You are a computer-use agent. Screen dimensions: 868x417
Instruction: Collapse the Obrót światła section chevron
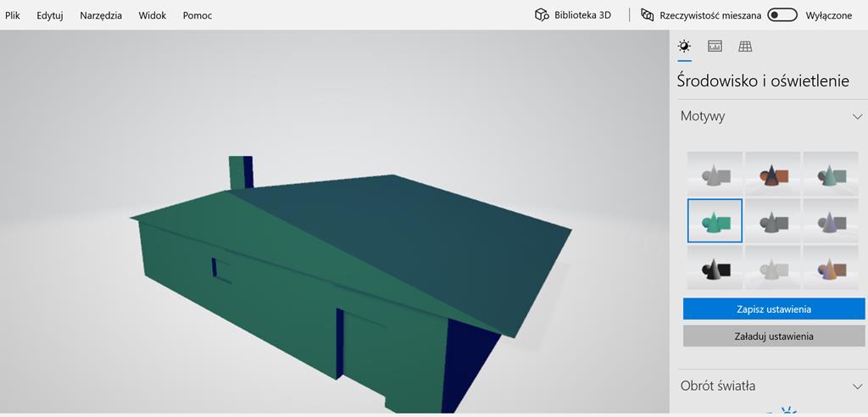(857, 386)
